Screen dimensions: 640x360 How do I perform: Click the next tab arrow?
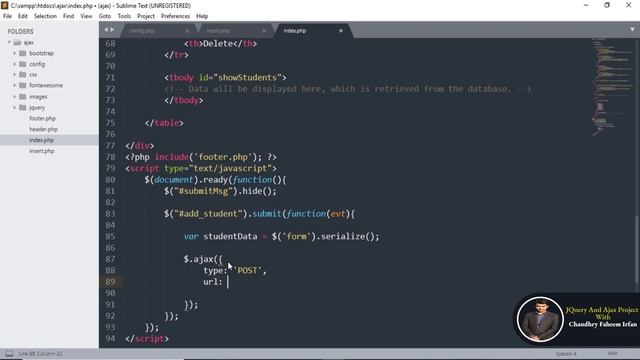[112, 30]
